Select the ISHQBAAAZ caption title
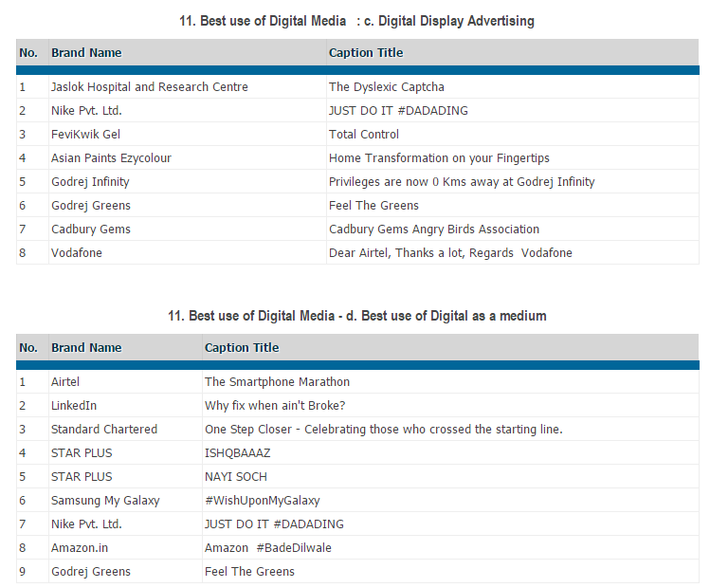 pyautogui.click(x=237, y=453)
